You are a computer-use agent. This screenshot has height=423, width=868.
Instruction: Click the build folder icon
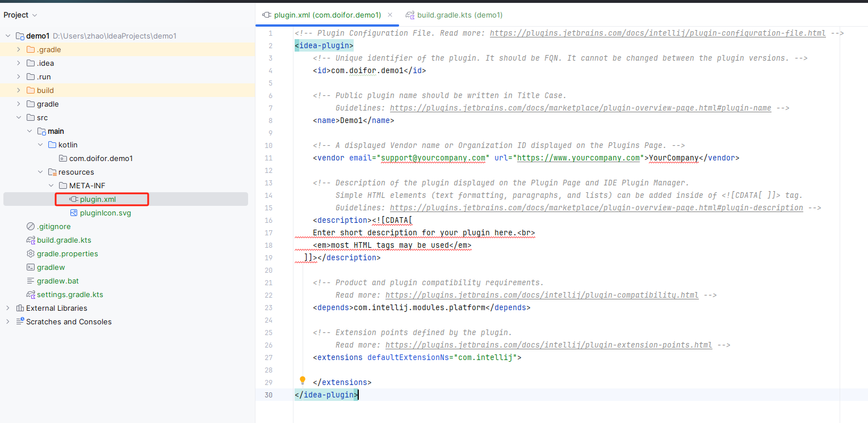pyautogui.click(x=31, y=90)
